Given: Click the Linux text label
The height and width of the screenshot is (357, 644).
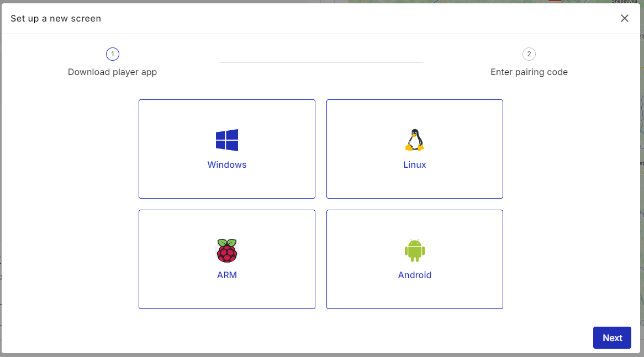Looking at the screenshot, I should (414, 164).
